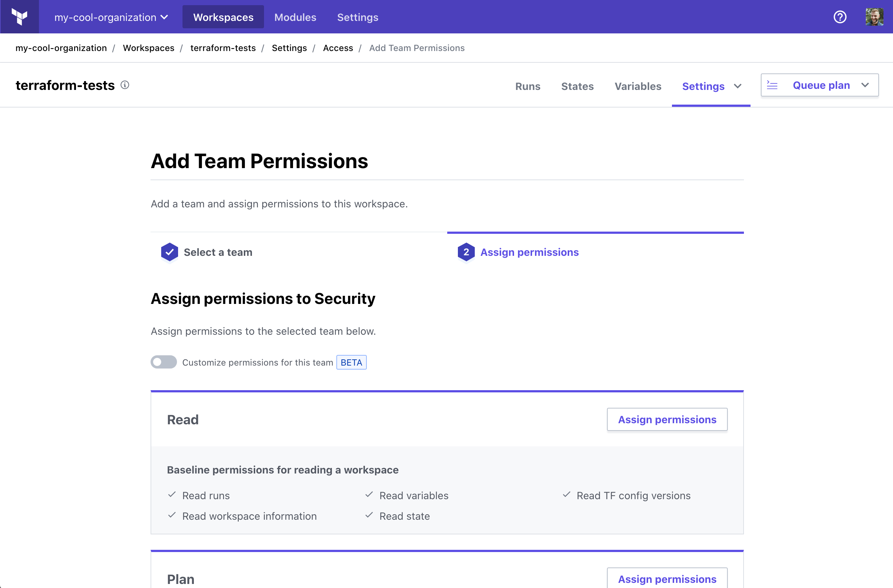The height and width of the screenshot is (588, 893).
Task: Click the 'Read workspace information' text
Action: pos(250,516)
